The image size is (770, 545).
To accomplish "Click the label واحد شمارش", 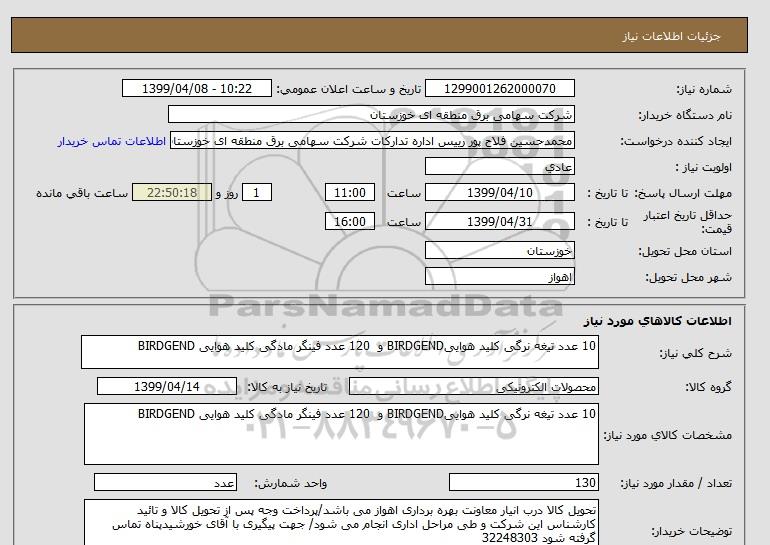I will click(x=291, y=484).
